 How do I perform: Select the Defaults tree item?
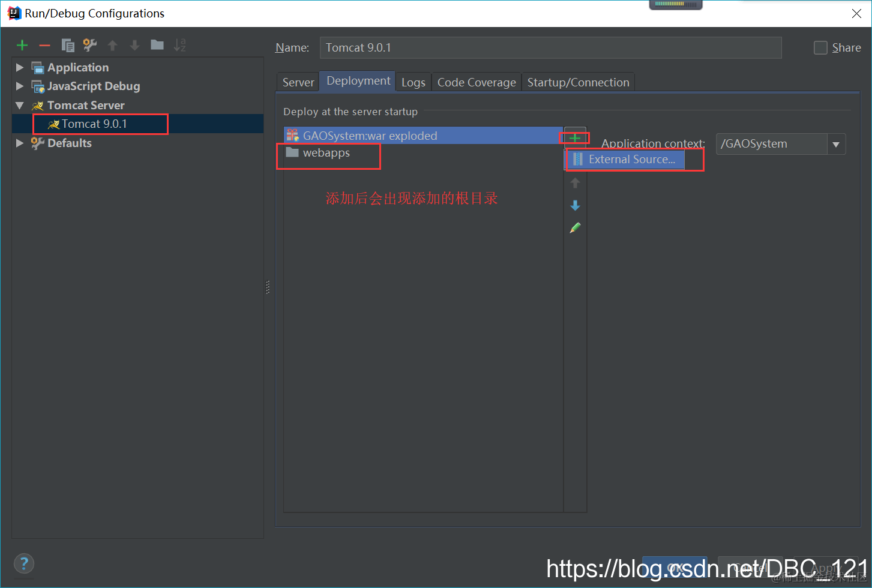click(x=70, y=143)
